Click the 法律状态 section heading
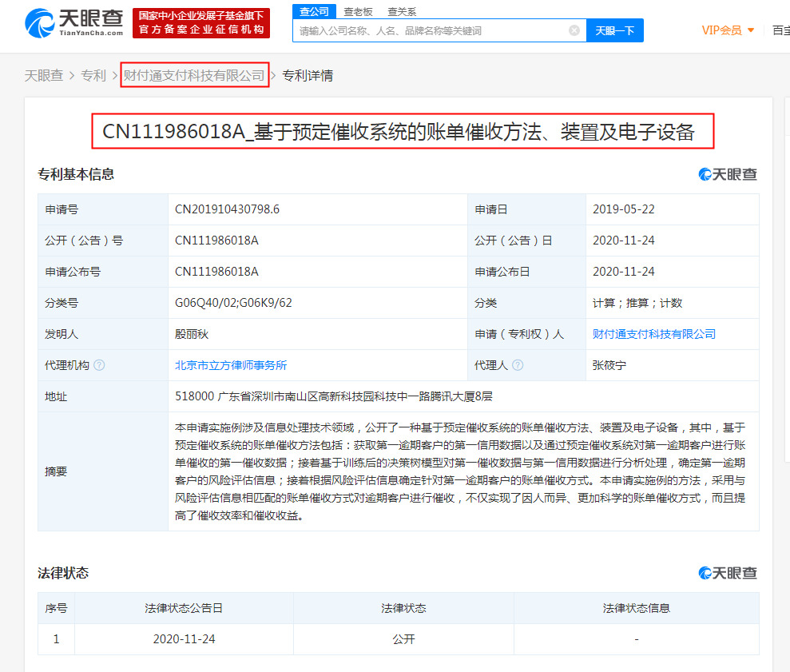Image resolution: width=790 pixels, height=672 pixels. point(63,573)
